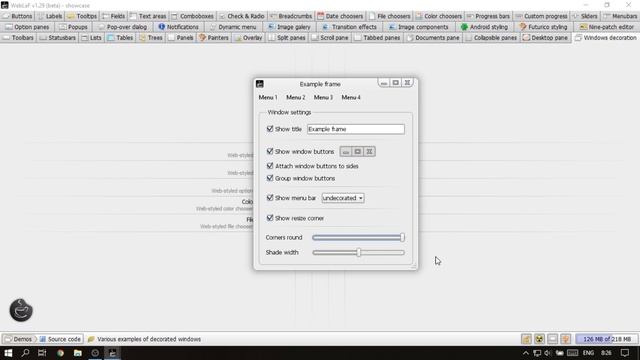This screenshot has width=640, height=360.
Task: Open the Popups tab
Action: [x=73, y=27]
